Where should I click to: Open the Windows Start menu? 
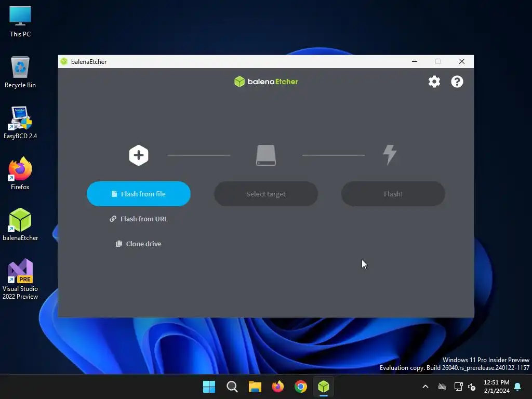point(209,387)
